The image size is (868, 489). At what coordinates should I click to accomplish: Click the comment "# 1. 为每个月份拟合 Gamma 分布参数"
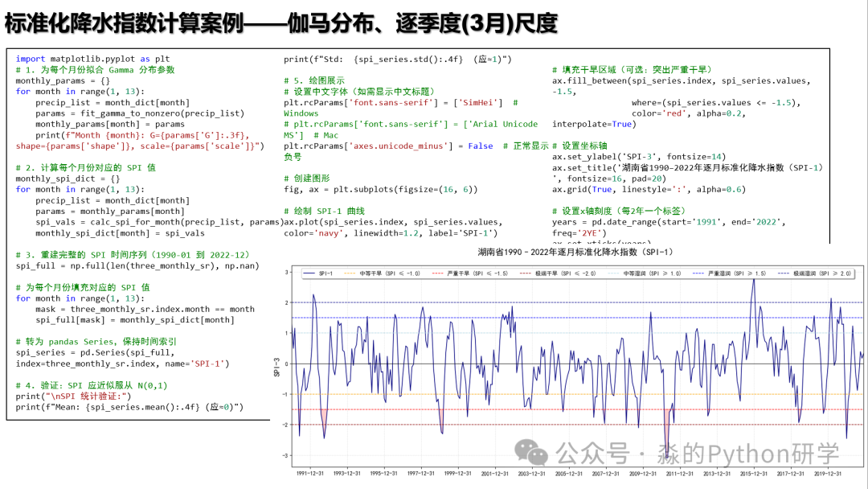95,70
